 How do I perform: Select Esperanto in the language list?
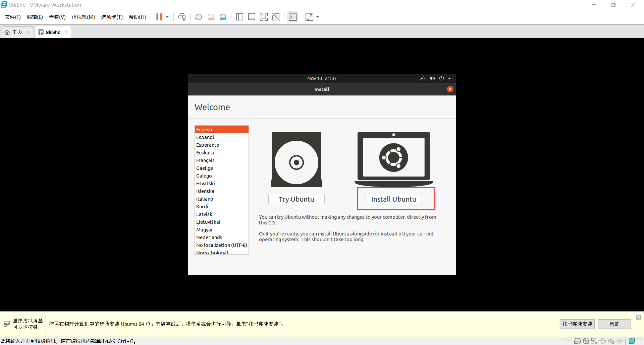[x=222, y=145]
